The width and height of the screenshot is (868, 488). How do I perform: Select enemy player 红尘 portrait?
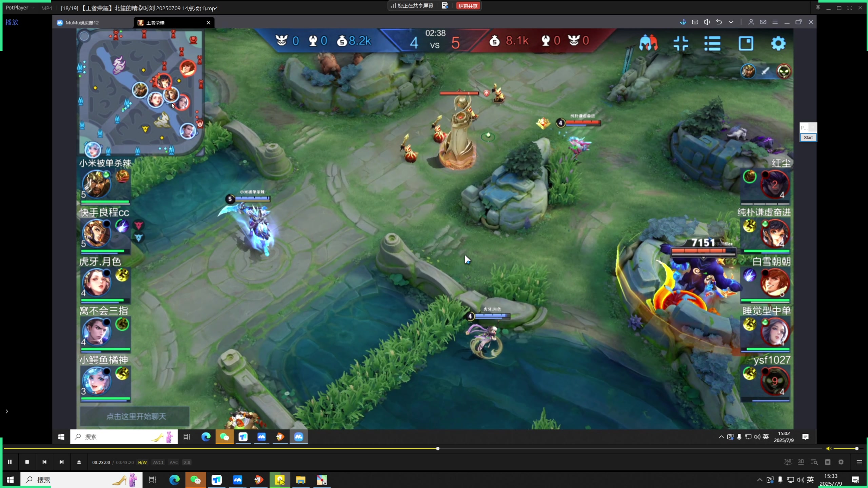pyautogui.click(x=774, y=185)
